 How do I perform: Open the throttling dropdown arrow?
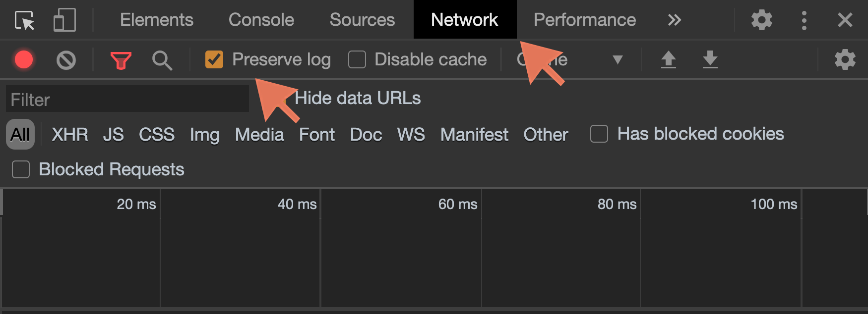pyautogui.click(x=618, y=60)
